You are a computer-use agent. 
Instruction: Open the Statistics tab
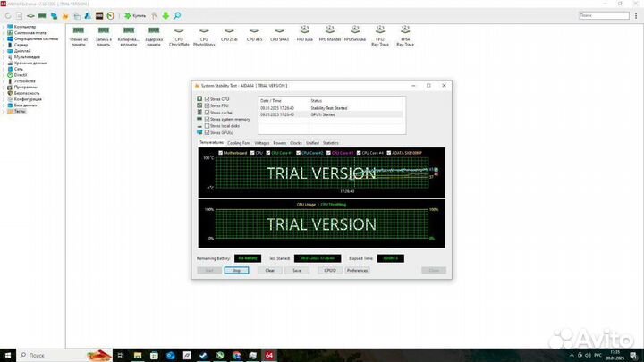pos(331,142)
